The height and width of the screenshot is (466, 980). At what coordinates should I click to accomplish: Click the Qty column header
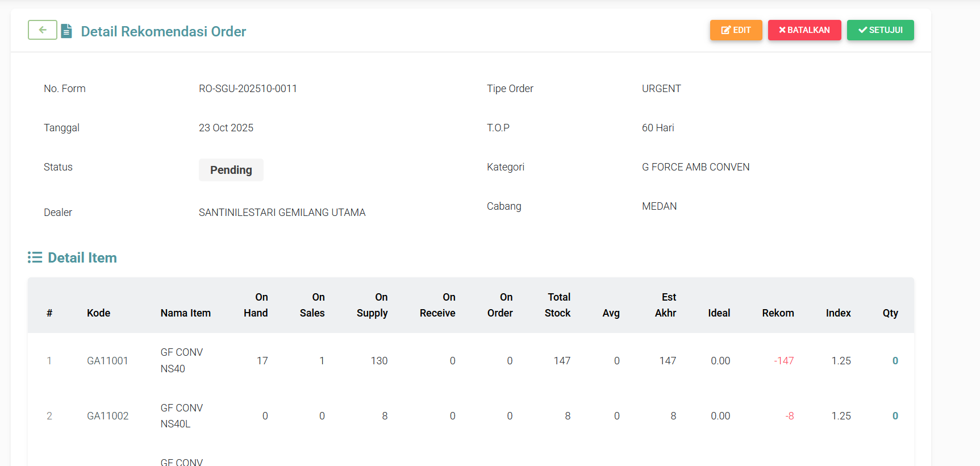click(890, 313)
